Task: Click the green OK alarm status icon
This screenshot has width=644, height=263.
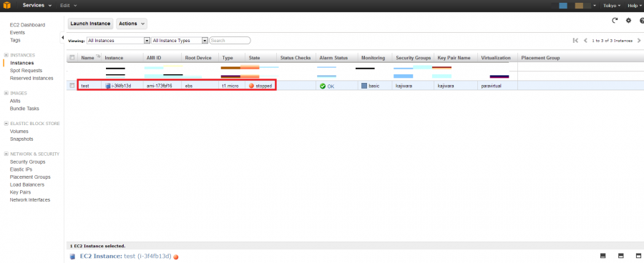Action: 323,86
